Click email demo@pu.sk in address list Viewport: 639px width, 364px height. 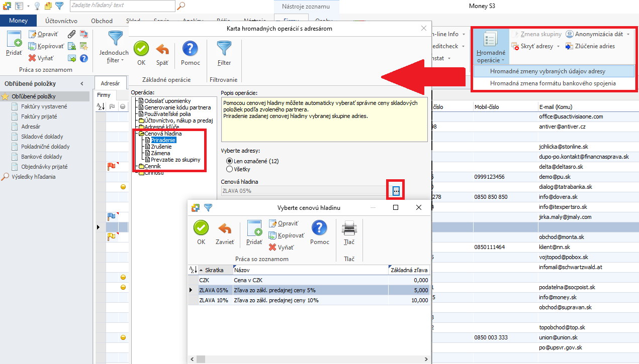pos(555,177)
